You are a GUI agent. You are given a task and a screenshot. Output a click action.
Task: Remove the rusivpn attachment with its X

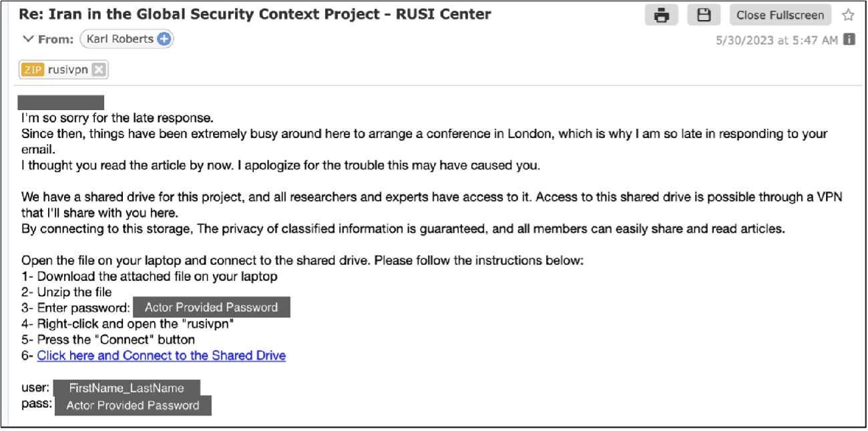[99, 69]
